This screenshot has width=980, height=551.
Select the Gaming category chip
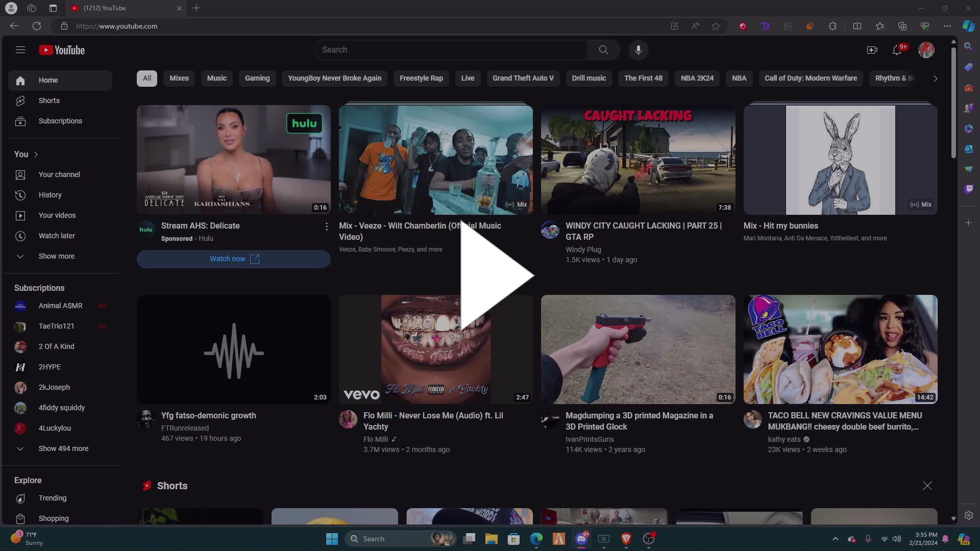coord(257,78)
